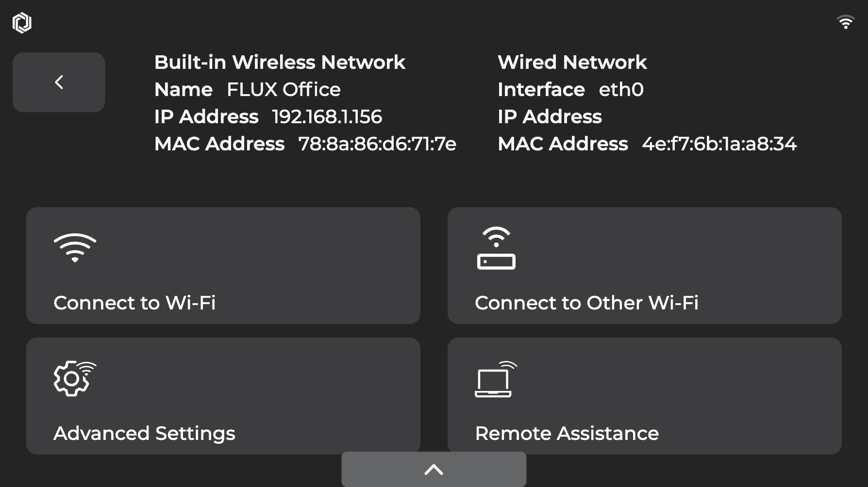Click the wireless MAC address 78:8a:86:d6:71:7e
The image size is (868, 487).
point(377,144)
